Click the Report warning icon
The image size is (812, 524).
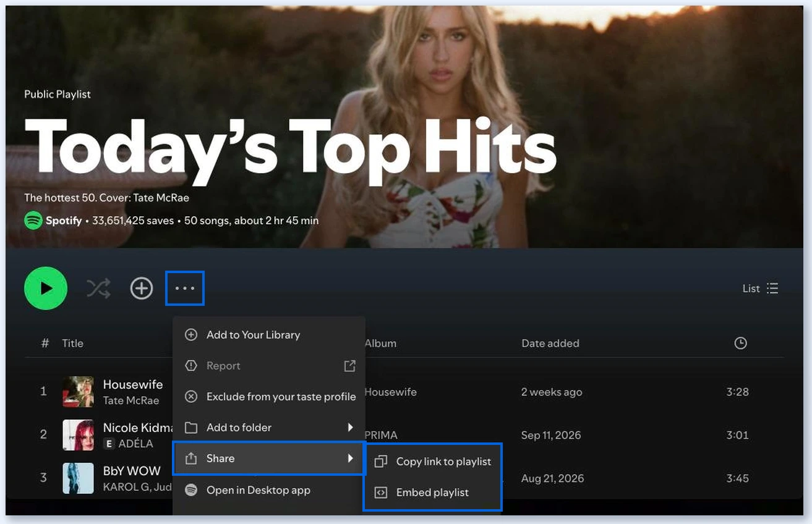(191, 366)
